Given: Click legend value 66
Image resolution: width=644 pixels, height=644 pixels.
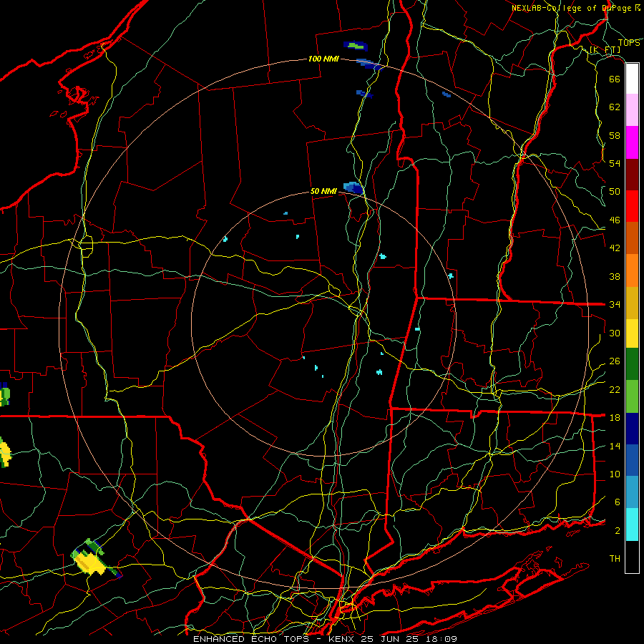Looking at the screenshot, I should pyautogui.click(x=615, y=79).
